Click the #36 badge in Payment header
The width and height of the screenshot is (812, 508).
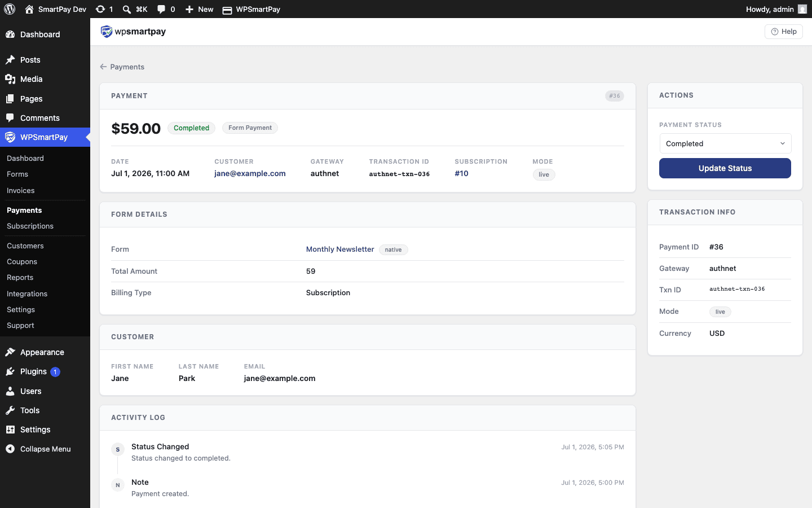(615, 96)
